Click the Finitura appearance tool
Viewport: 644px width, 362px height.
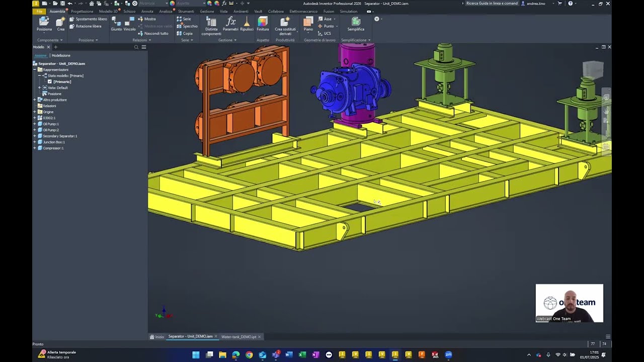click(263, 24)
